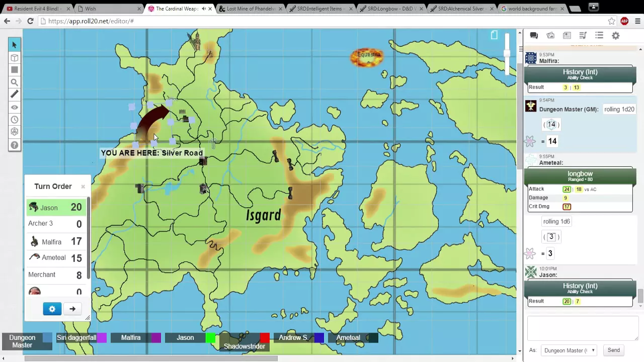Click the 'rolling 1d20' formula

coord(619,109)
